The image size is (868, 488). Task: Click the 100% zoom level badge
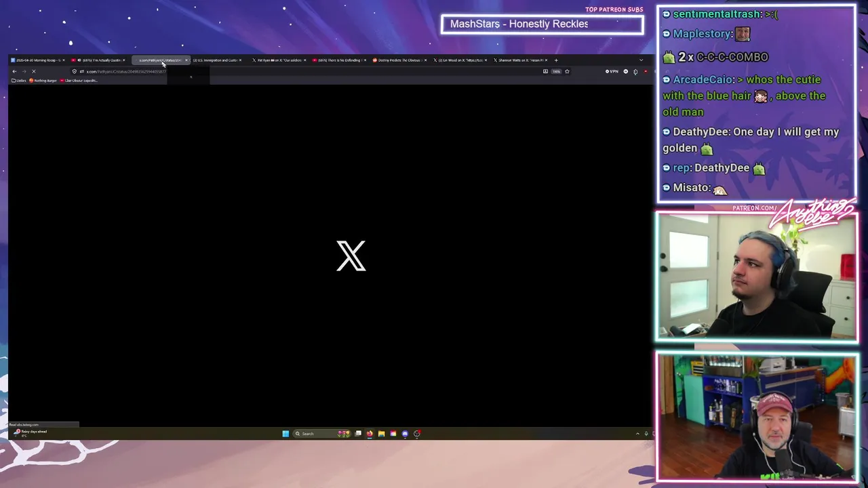556,71
